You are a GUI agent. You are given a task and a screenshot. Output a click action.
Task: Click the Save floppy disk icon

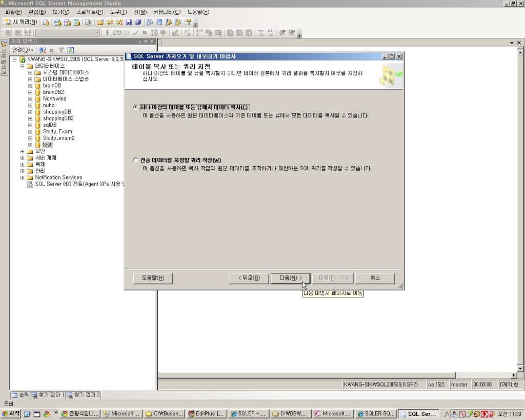(129, 23)
